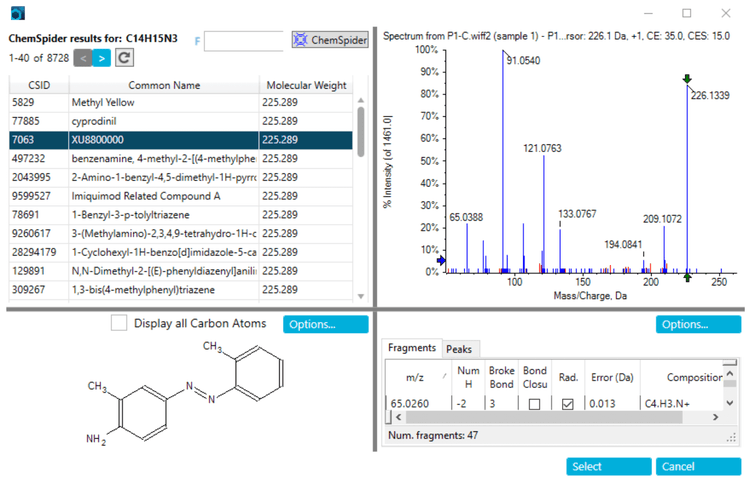Toggle Bond Closure checkbox for 65.0260 fragment
Viewport: 750px width, 484px height.
point(534,404)
